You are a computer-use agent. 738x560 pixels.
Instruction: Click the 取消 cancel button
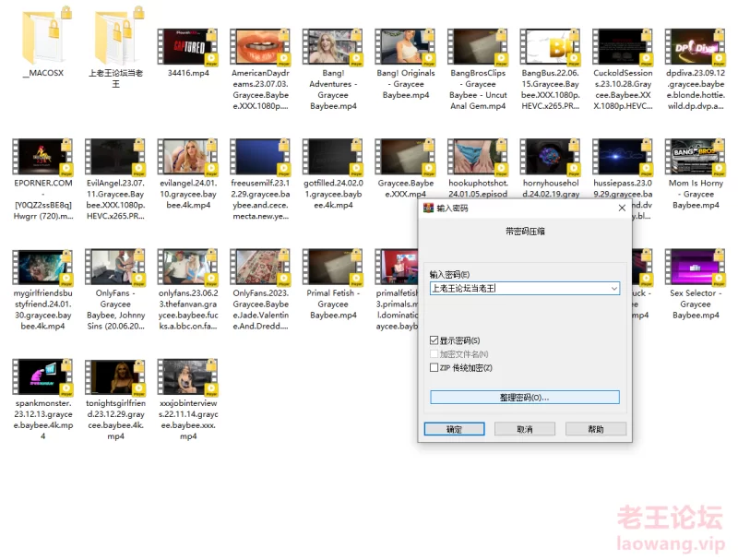pyautogui.click(x=525, y=429)
